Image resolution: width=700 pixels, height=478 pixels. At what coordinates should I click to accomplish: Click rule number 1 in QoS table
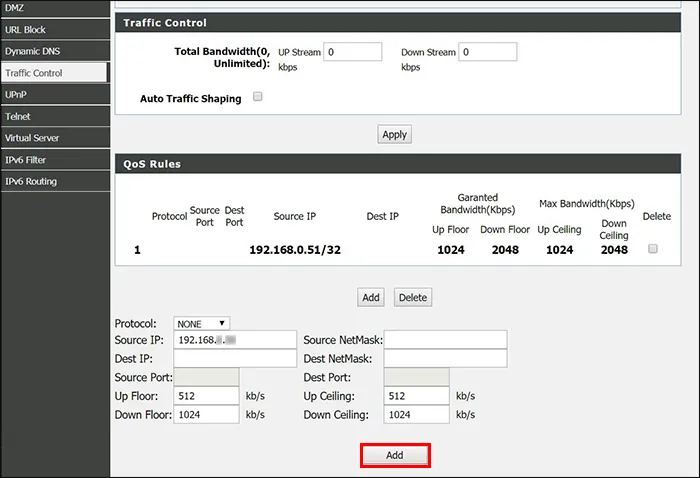tap(137, 250)
